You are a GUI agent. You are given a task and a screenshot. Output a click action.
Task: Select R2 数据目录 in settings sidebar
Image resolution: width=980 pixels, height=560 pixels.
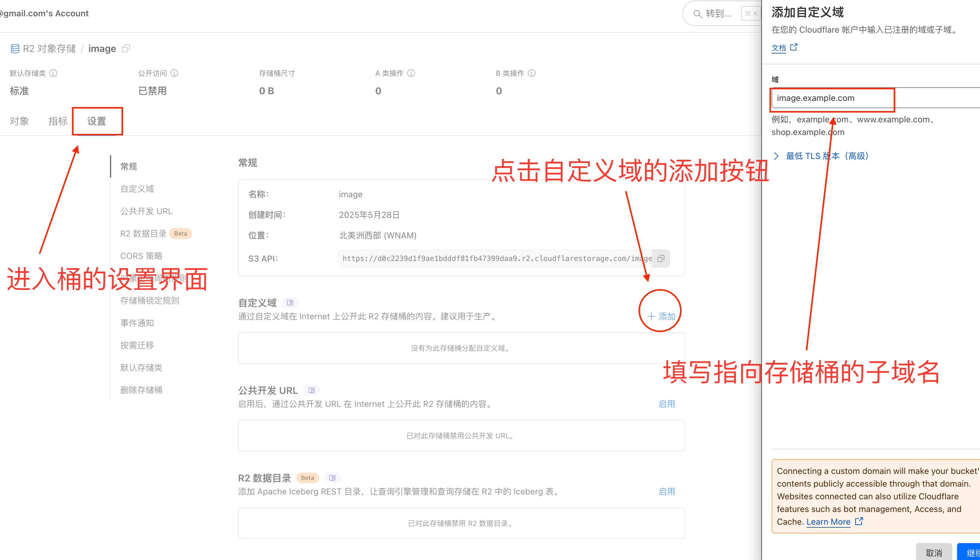(143, 233)
